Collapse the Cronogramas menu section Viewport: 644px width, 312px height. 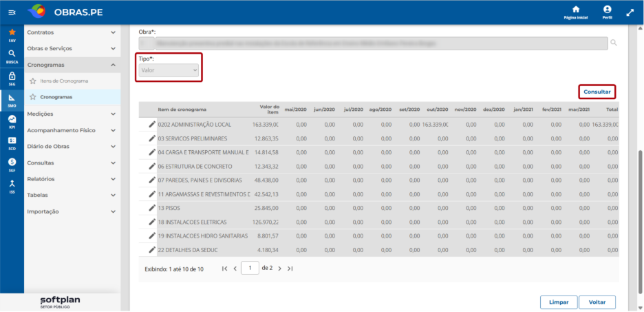pos(72,65)
